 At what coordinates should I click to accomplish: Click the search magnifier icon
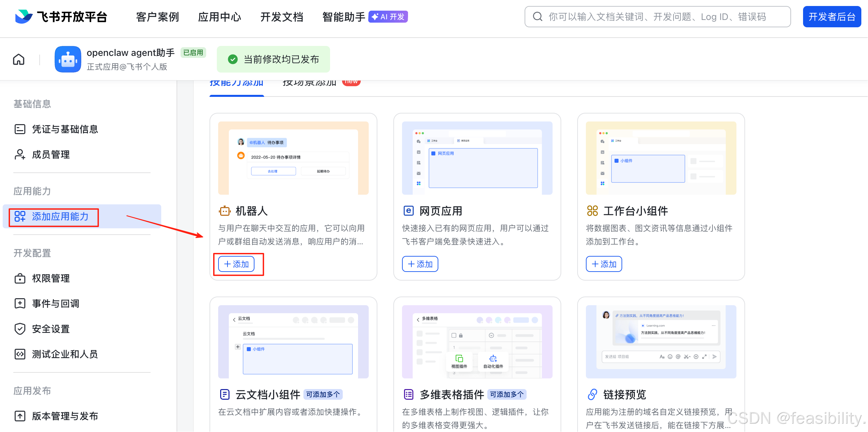[x=537, y=17]
